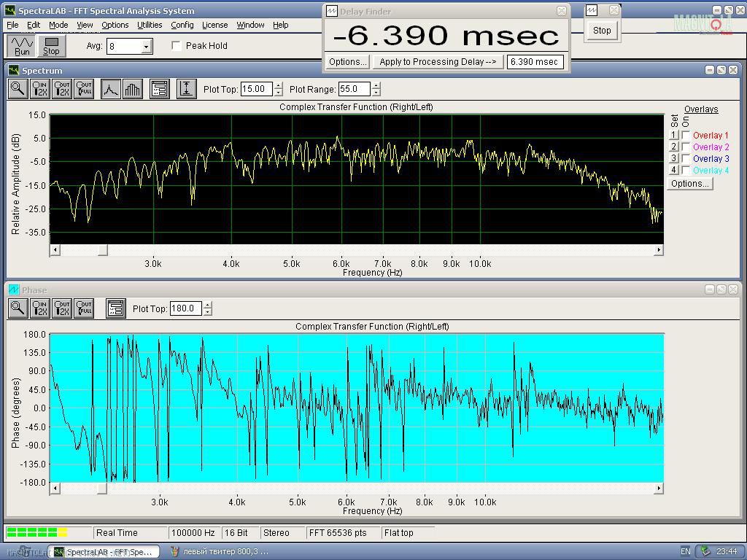Open the File menu
This screenshot has height=560, width=747.
point(12,25)
